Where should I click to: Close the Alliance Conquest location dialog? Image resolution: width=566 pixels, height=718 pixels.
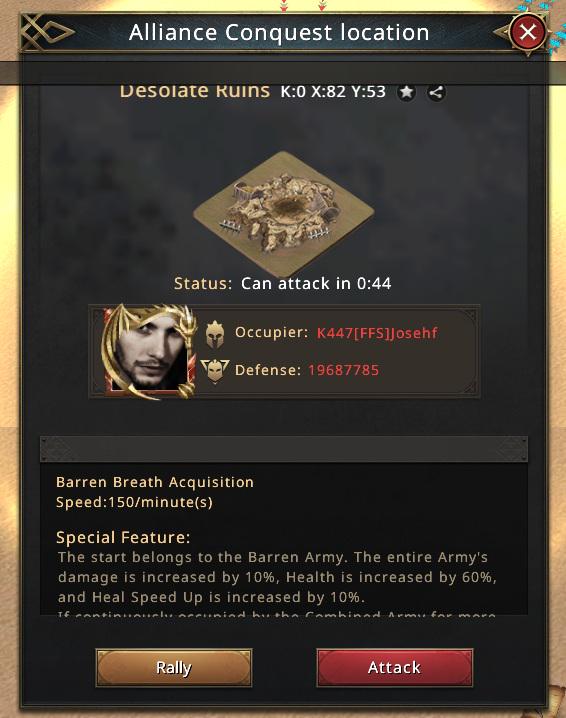pos(528,32)
